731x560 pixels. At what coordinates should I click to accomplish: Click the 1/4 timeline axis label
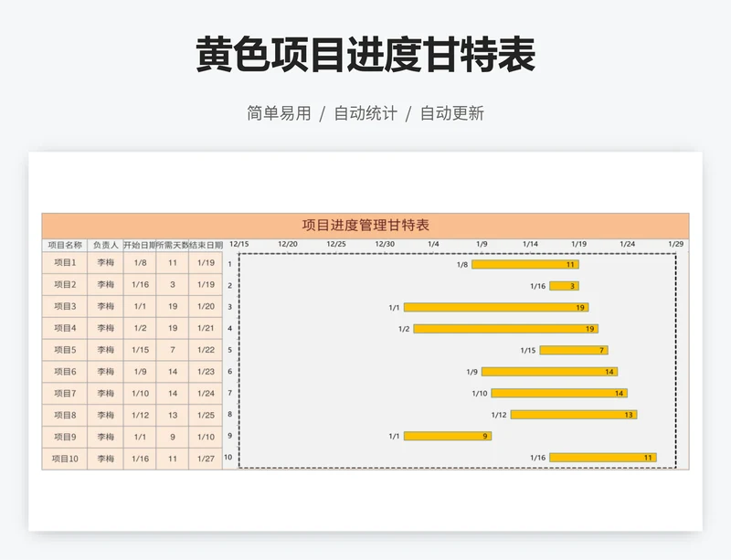[x=433, y=244]
